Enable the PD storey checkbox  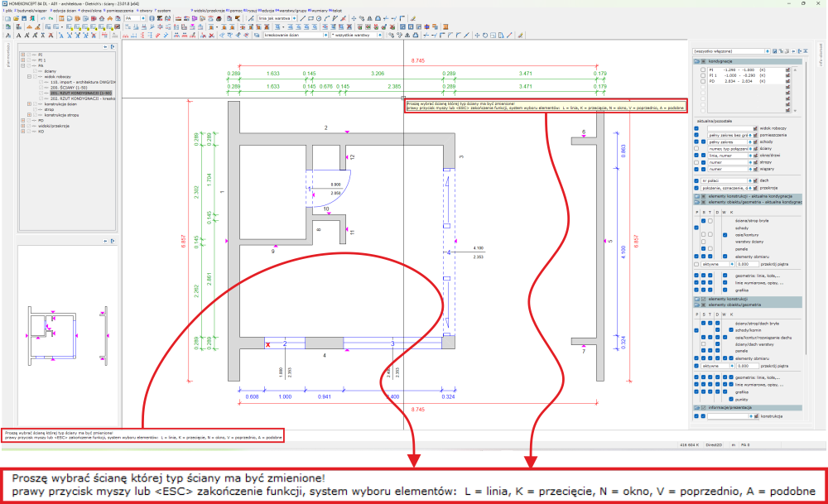[x=703, y=83]
